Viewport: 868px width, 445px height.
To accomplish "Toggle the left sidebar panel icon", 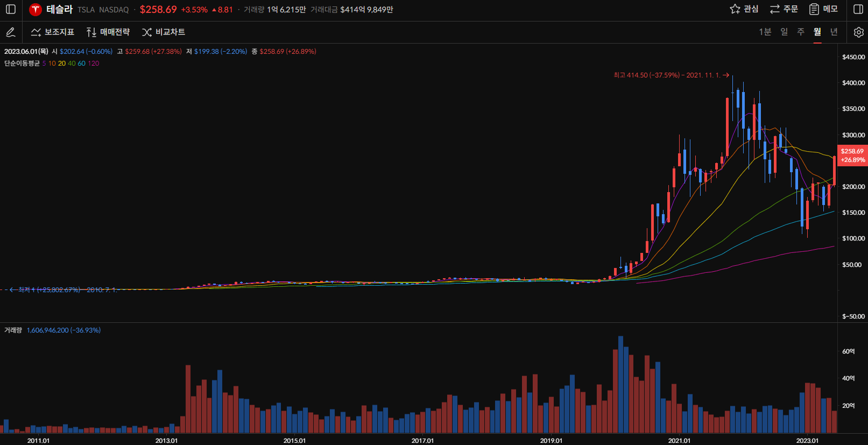I will point(11,9).
